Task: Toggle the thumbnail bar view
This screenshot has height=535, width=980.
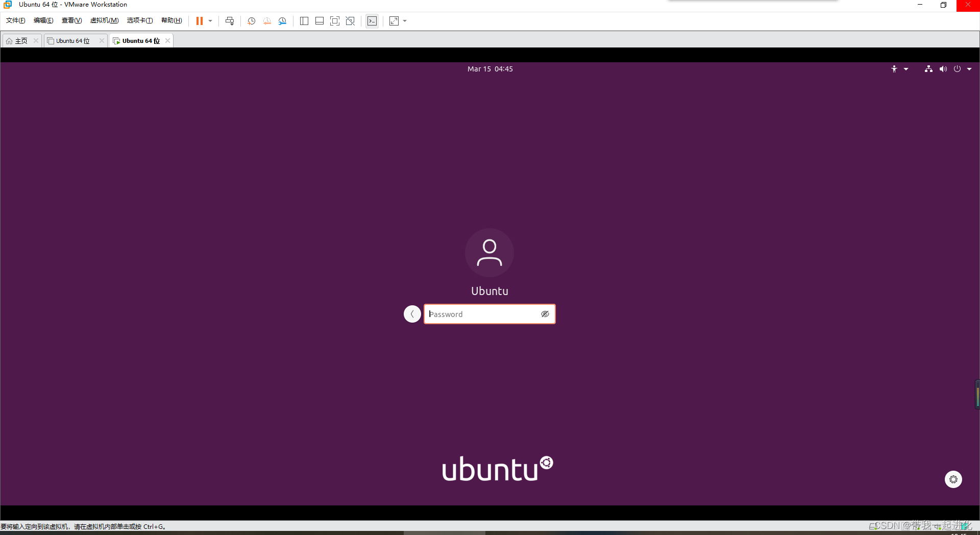Action: pyautogui.click(x=320, y=21)
